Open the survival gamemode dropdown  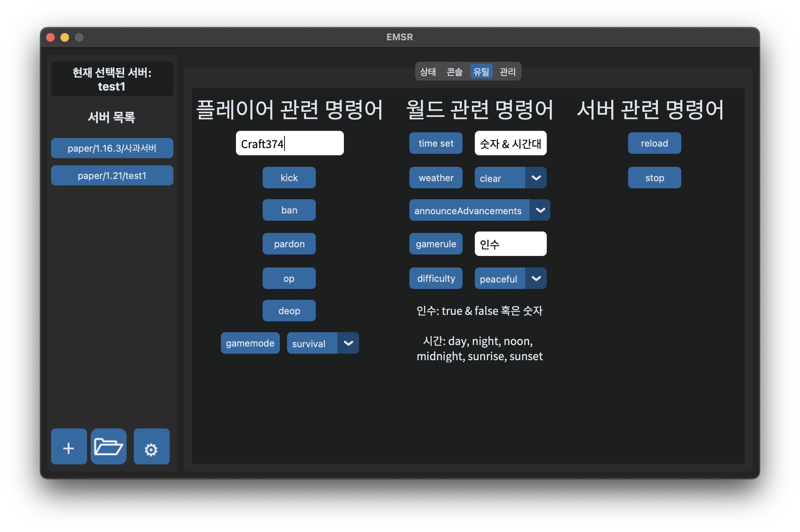(323, 343)
